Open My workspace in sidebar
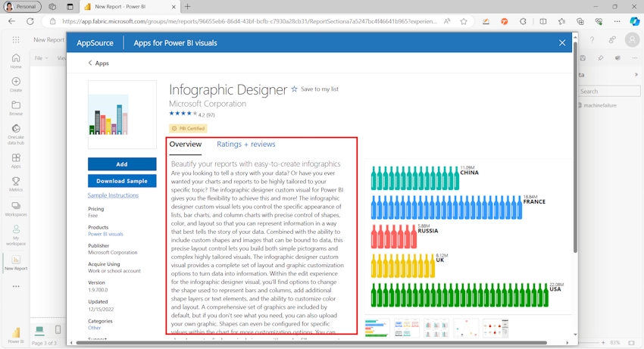 coord(16,235)
